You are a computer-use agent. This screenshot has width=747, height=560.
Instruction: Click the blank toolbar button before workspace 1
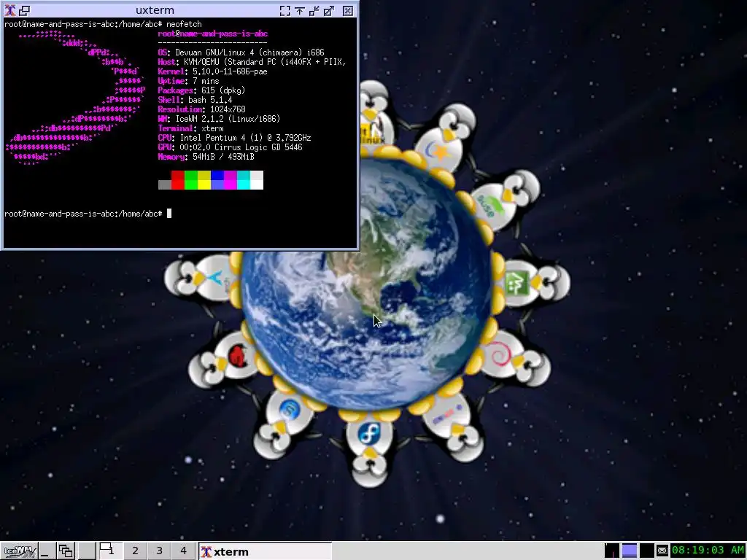click(x=86, y=551)
